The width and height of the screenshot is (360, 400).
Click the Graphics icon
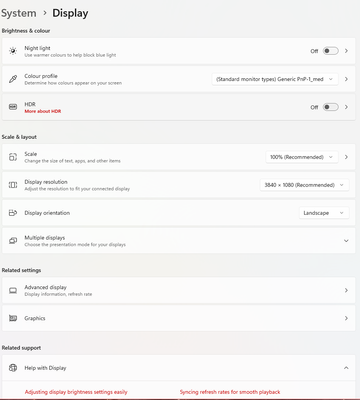[13, 318]
